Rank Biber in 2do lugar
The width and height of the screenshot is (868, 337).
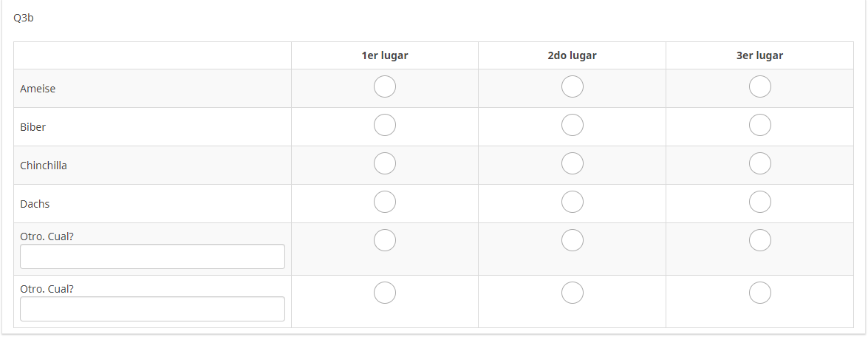[x=573, y=126]
